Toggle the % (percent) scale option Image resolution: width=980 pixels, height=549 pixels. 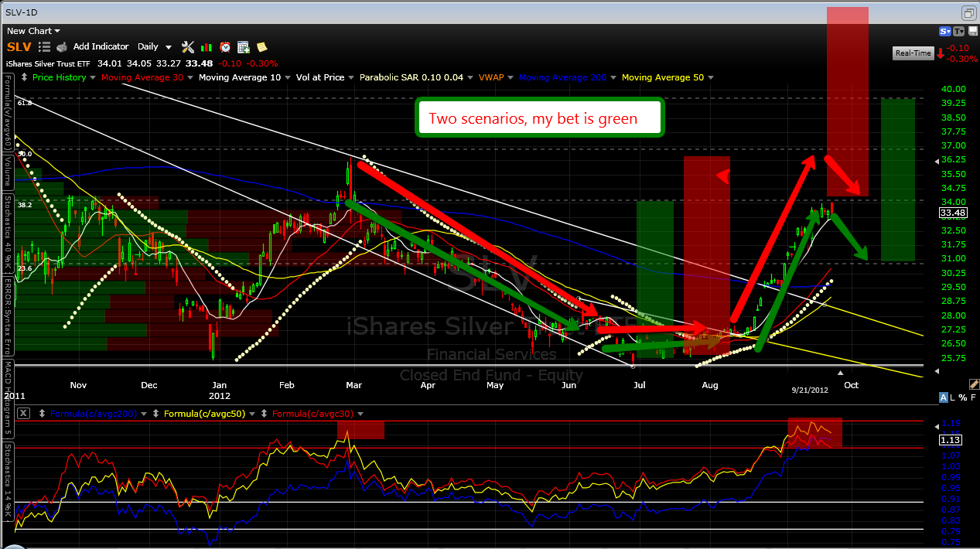963,397
